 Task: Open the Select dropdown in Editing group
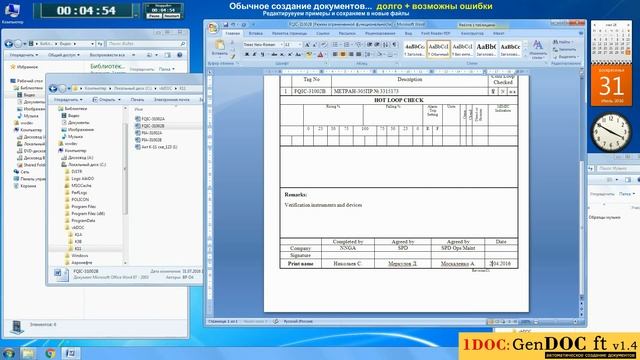pos(565,57)
